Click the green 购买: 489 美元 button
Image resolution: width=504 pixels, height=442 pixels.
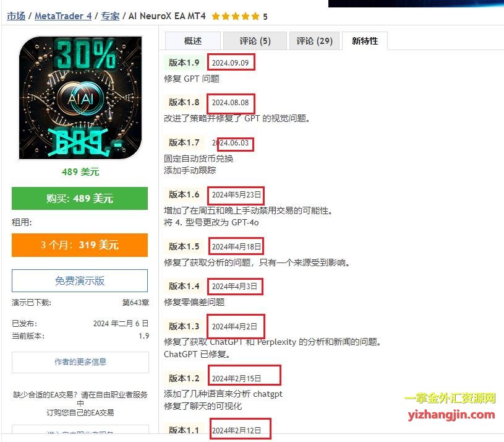(x=80, y=199)
